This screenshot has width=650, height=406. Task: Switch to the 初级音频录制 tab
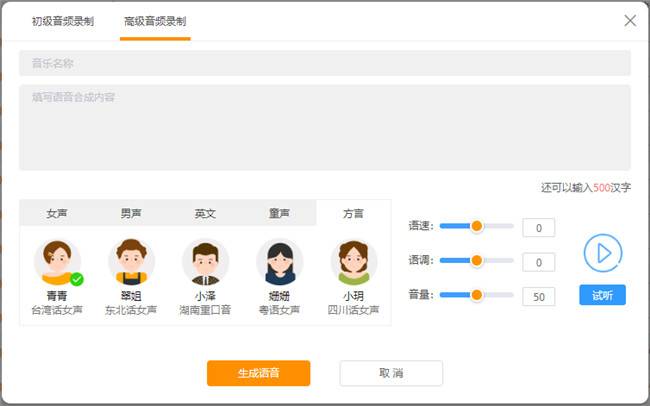pyautogui.click(x=63, y=21)
